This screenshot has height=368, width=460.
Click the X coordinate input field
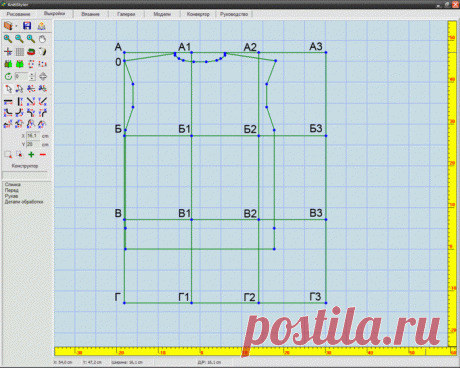[x=33, y=136]
